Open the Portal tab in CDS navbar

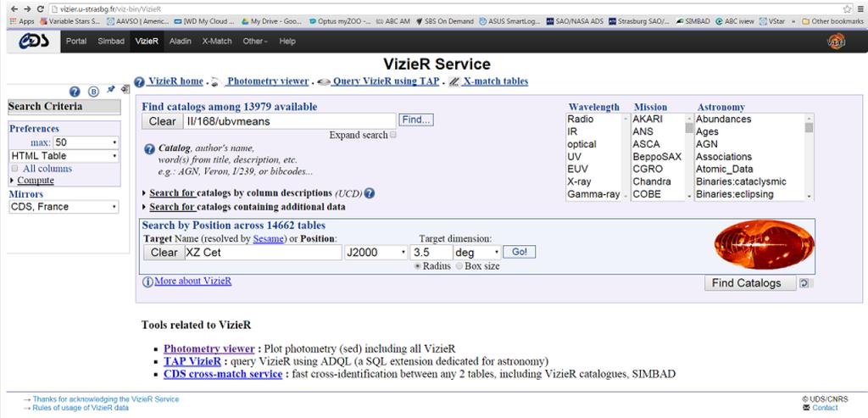pyautogui.click(x=76, y=42)
